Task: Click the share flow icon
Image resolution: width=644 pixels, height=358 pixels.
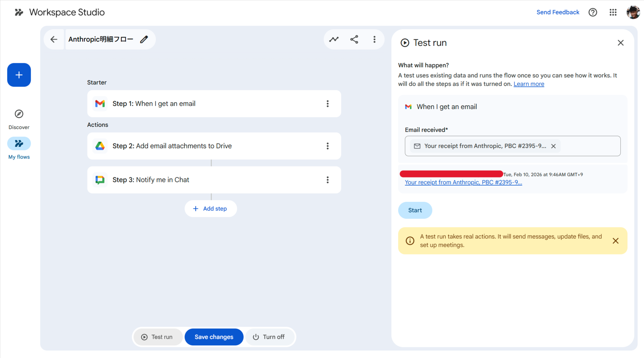Action: tap(354, 39)
